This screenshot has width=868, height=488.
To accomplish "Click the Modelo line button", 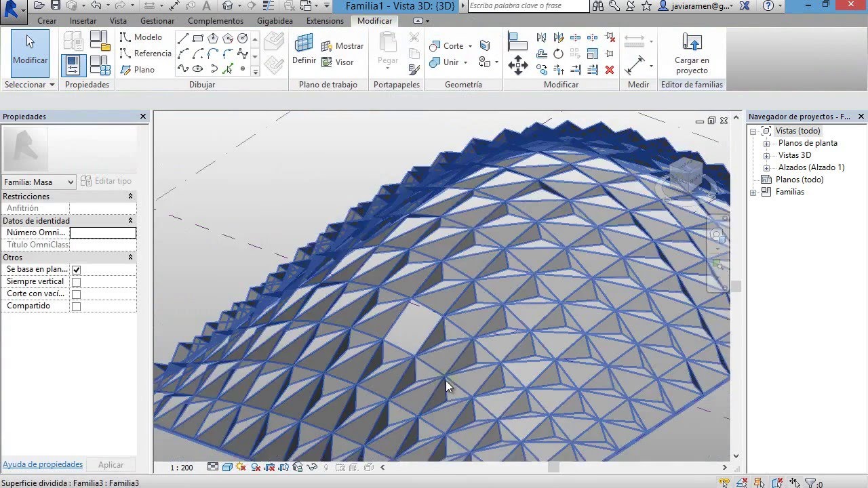I will (141, 37).
